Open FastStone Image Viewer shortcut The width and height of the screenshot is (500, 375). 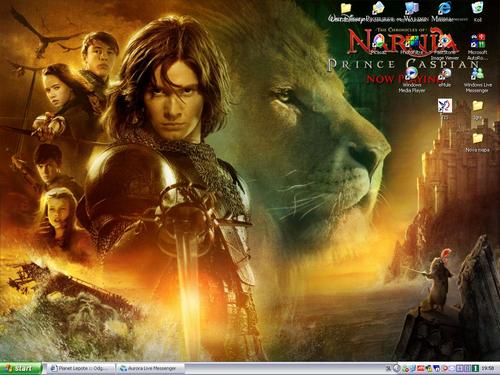tap(445, 47)
